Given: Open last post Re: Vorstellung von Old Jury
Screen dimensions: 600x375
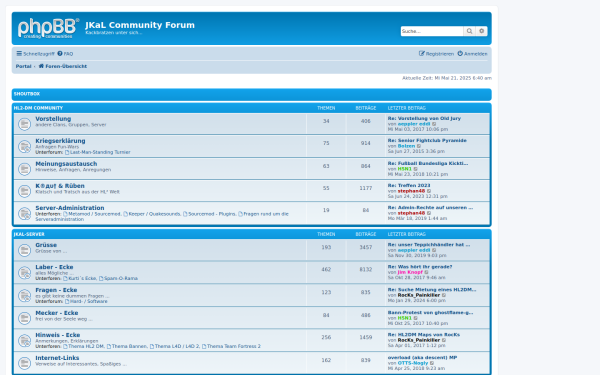Looking at the screenshot, I should [x=424, y=119].
